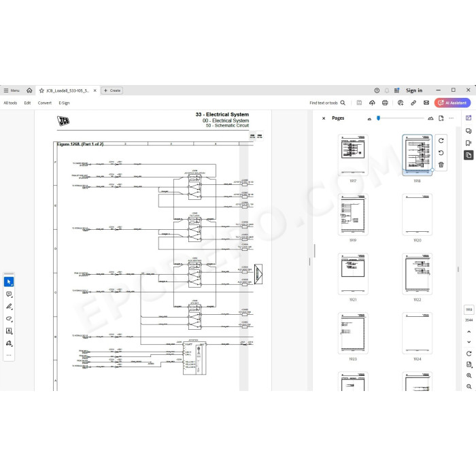Open the Convert menu item
The width and height of the screenshot is (476, 476).
(x=45, y=103)
